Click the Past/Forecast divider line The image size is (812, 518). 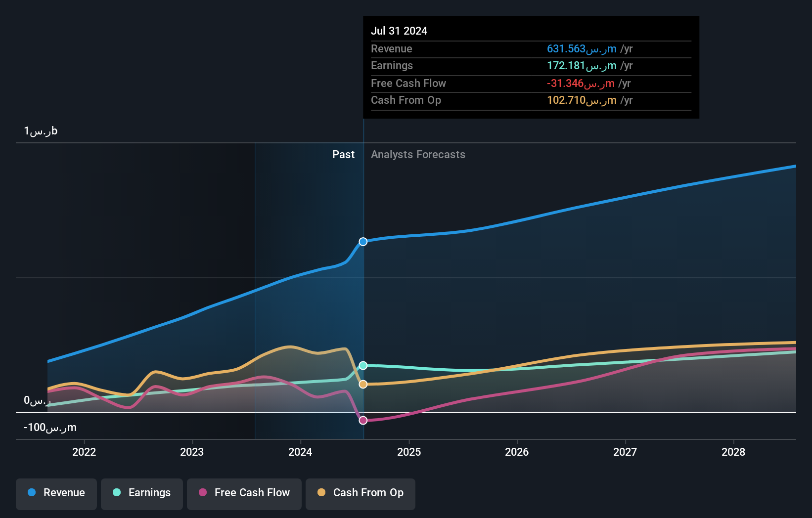point(363,297)
